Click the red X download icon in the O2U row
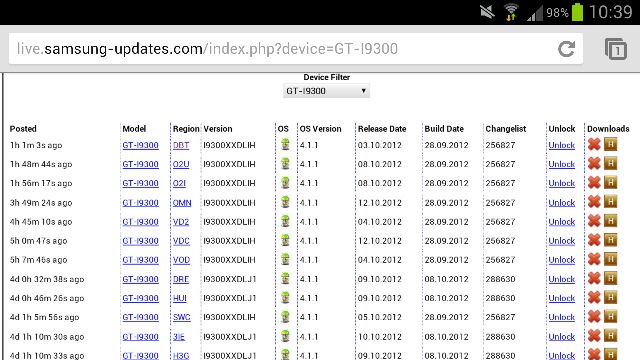 coord(594,164)
